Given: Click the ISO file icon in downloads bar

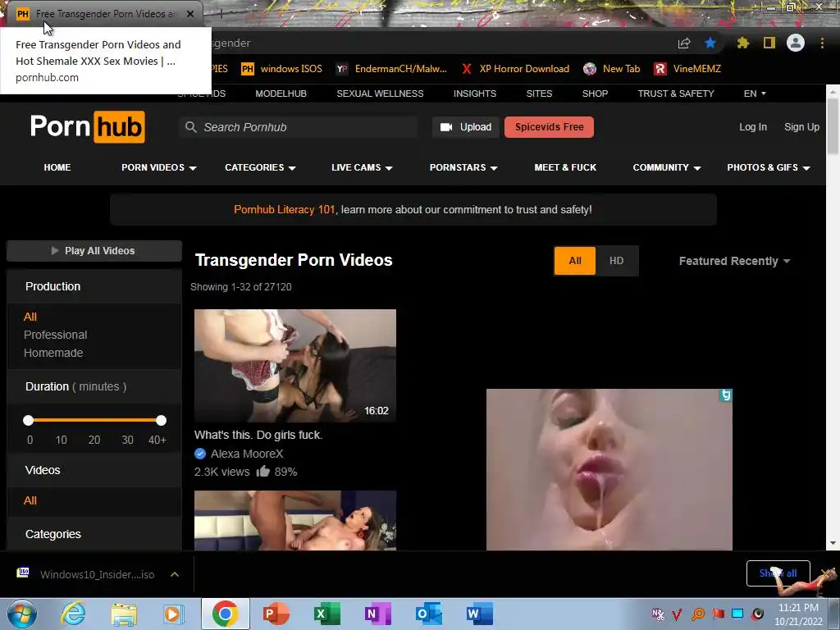Looking at the screenshot, I should (23, 573).
